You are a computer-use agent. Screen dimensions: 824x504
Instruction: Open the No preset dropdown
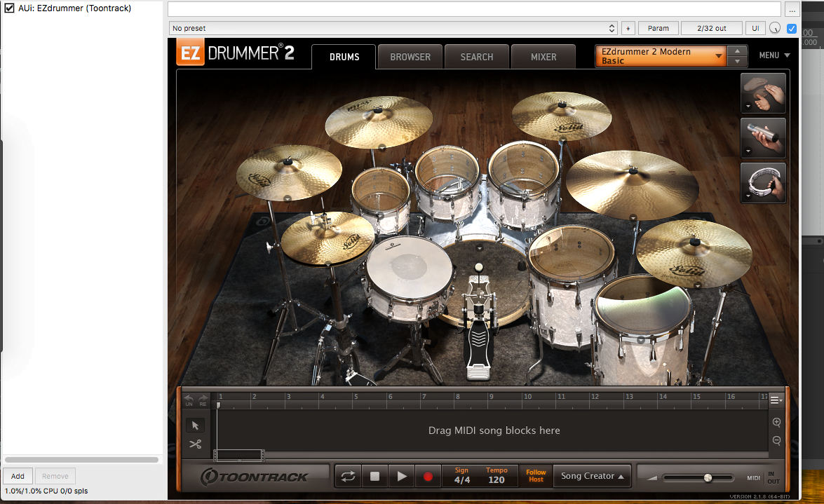(393, 28)
